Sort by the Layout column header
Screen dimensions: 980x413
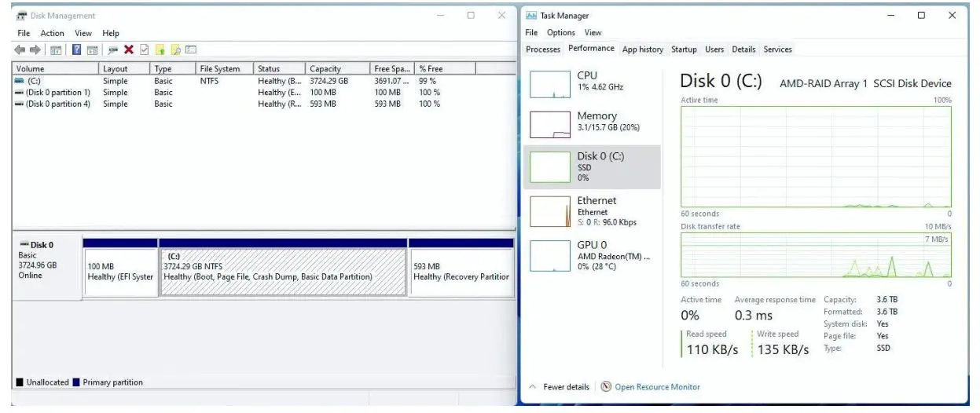tap(125, 68)
